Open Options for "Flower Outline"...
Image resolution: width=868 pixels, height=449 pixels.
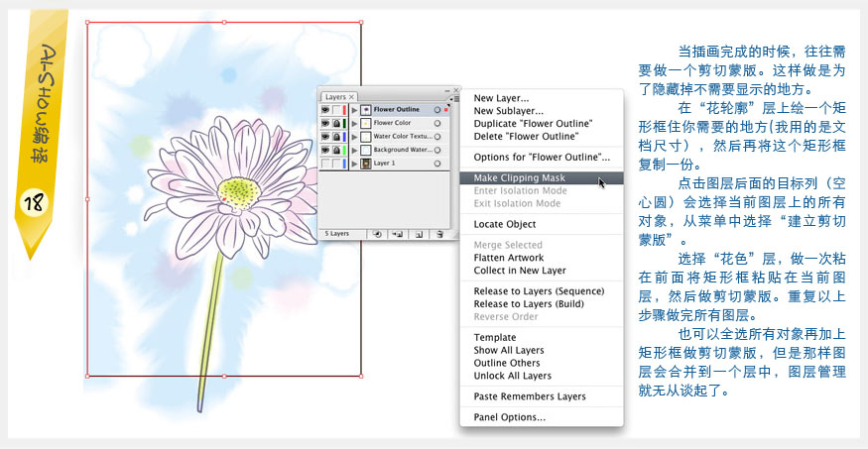pyautogui.click(x=542, y=157)
